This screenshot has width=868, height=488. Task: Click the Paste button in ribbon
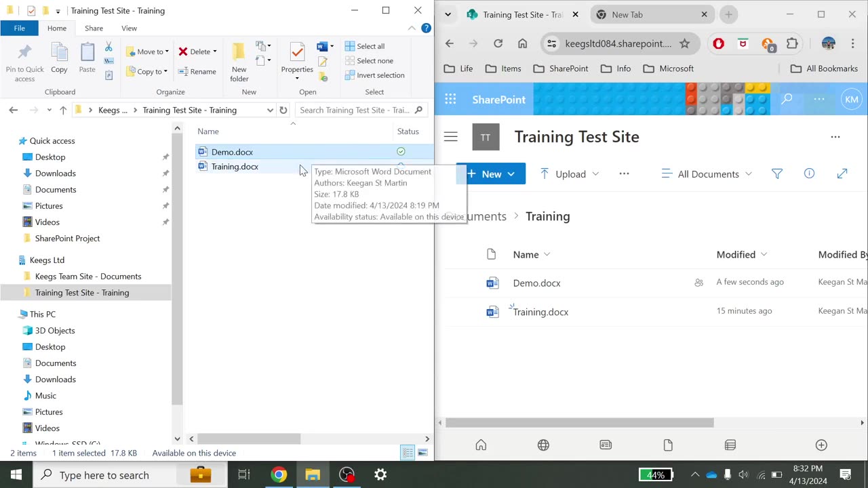point(87,58)
